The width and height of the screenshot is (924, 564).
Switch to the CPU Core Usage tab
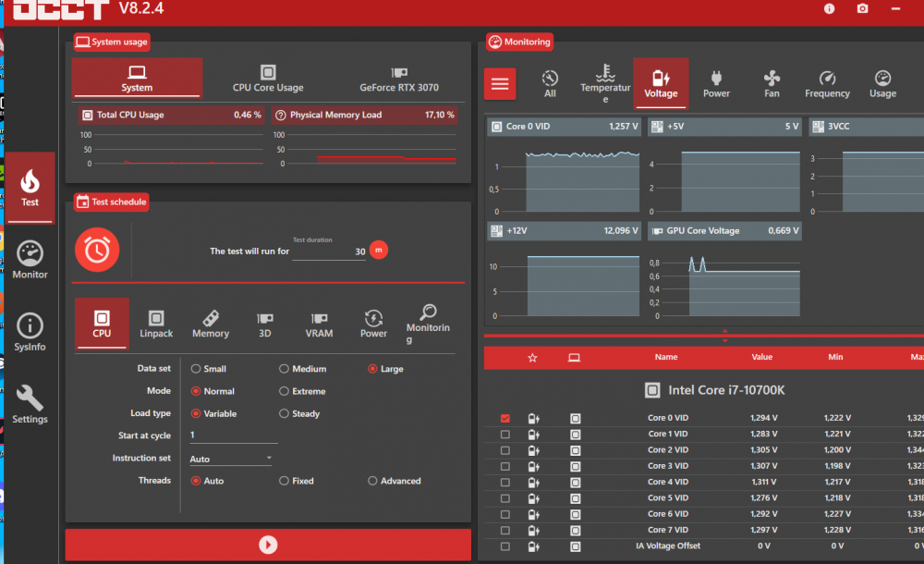268,80
